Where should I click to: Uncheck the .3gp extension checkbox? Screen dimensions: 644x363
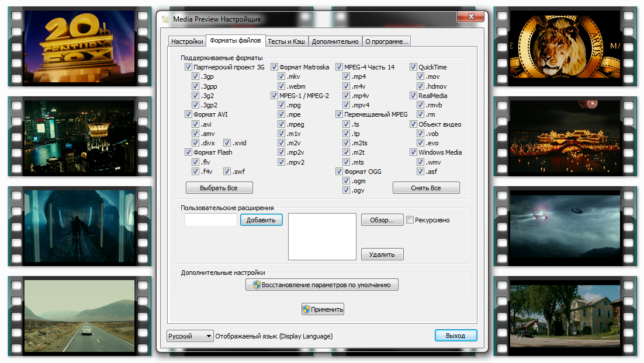[196, 76]
